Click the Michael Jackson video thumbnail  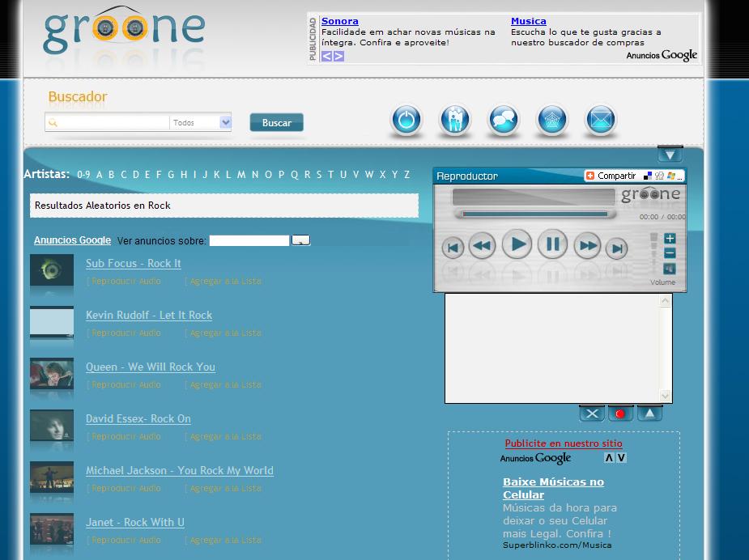[52, 477]
